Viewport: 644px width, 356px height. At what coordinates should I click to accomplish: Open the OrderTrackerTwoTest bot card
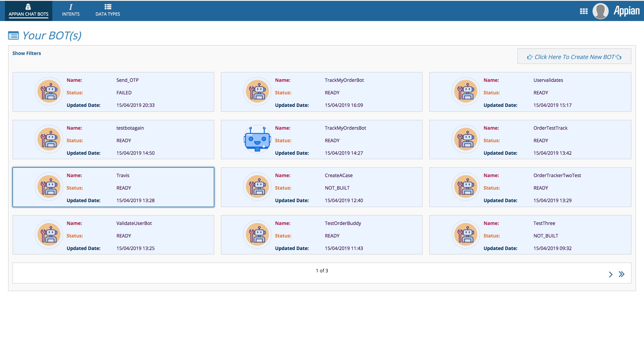(x=530, y=187)
